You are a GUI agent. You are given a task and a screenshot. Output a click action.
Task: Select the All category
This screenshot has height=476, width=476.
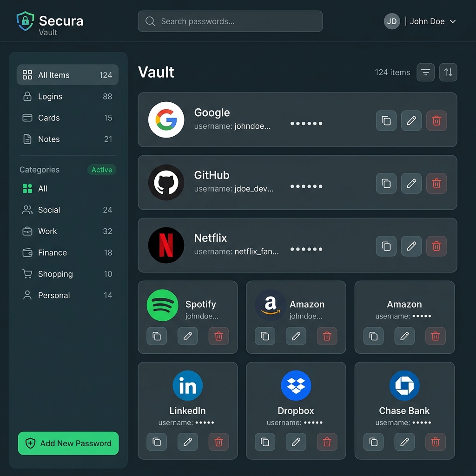pyautogui.click(x=67, y=189)
